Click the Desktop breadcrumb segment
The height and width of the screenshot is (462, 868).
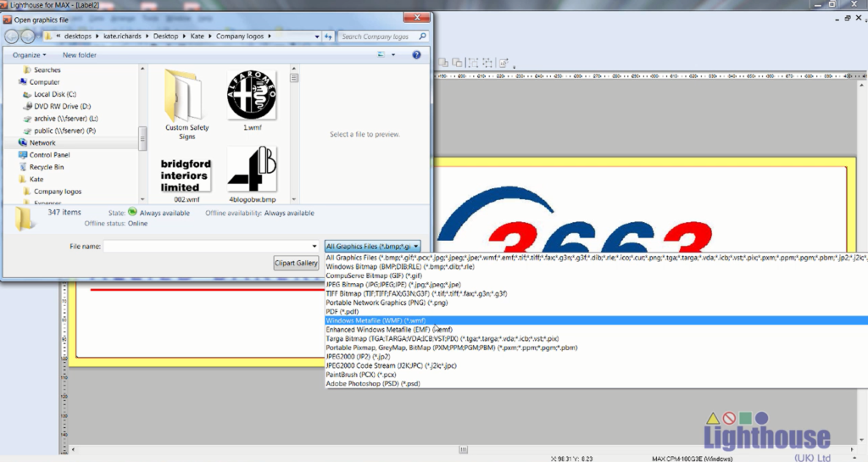(x=165, y=36)
